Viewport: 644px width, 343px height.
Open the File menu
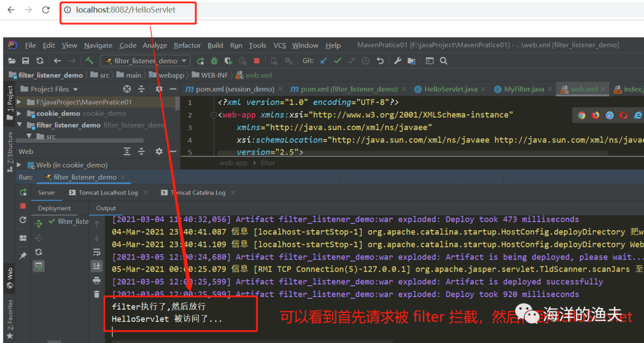click(30, 45)
